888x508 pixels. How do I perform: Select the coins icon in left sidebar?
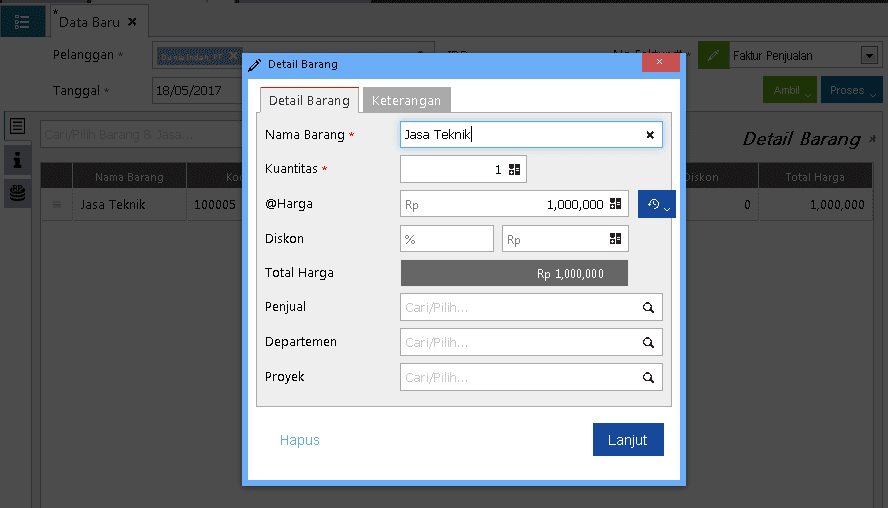coord(17,192)
